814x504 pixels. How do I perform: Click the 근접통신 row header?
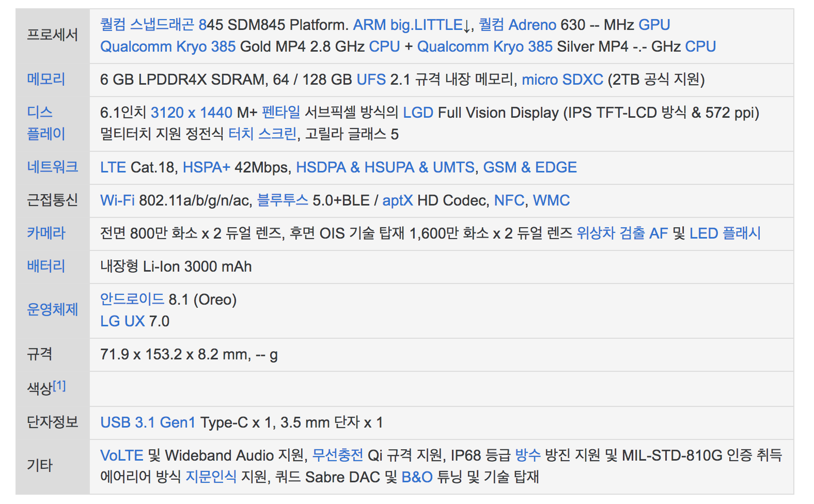click(x=52, y=200)
